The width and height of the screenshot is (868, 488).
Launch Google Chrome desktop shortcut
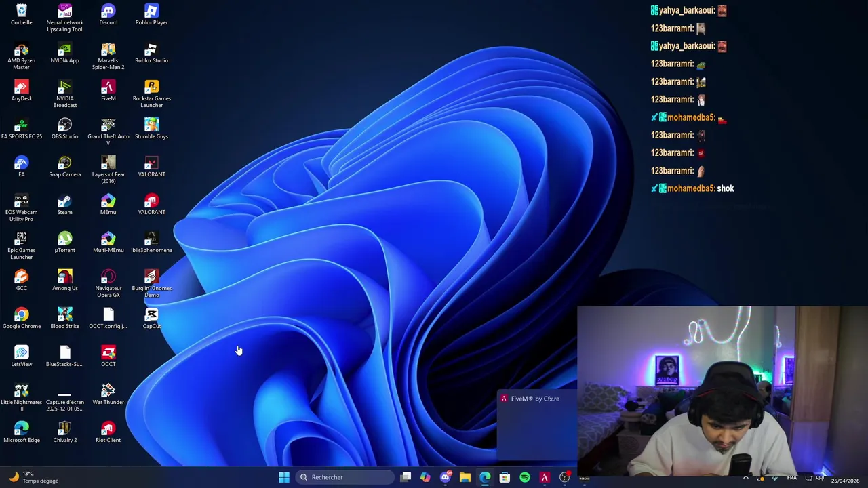click(21, 319)
